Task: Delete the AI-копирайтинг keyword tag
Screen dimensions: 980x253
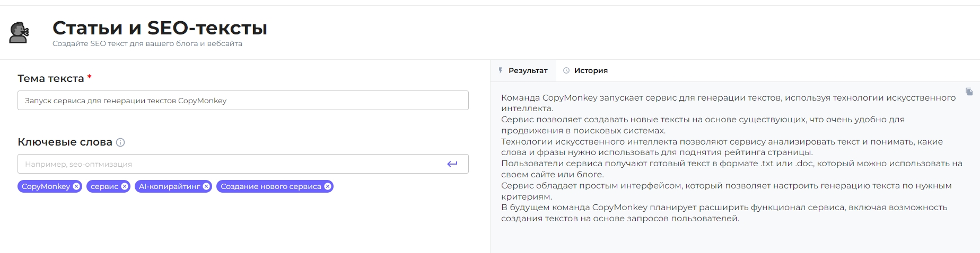Action: pyautogui.click(x=206, y=186)
